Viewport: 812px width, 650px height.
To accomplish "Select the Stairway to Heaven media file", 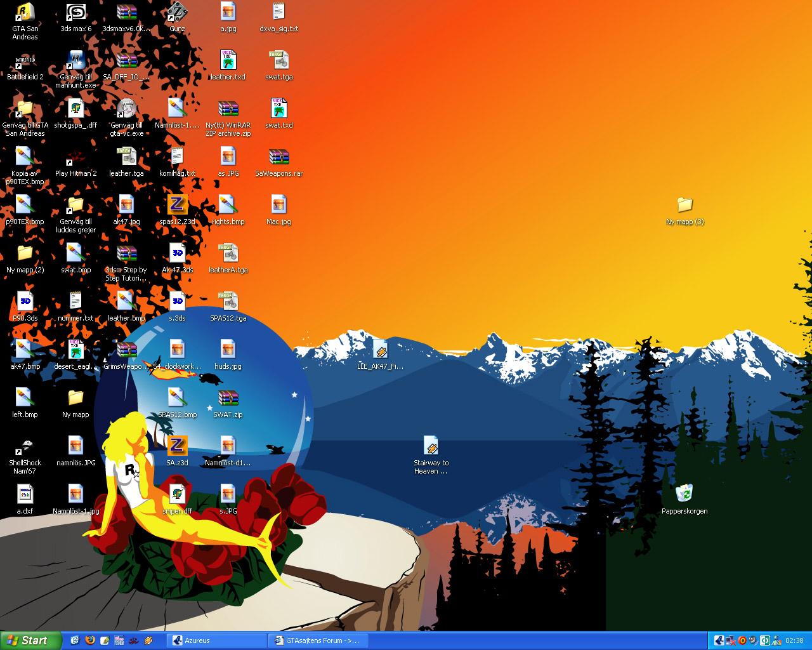I will click(431, 456).
